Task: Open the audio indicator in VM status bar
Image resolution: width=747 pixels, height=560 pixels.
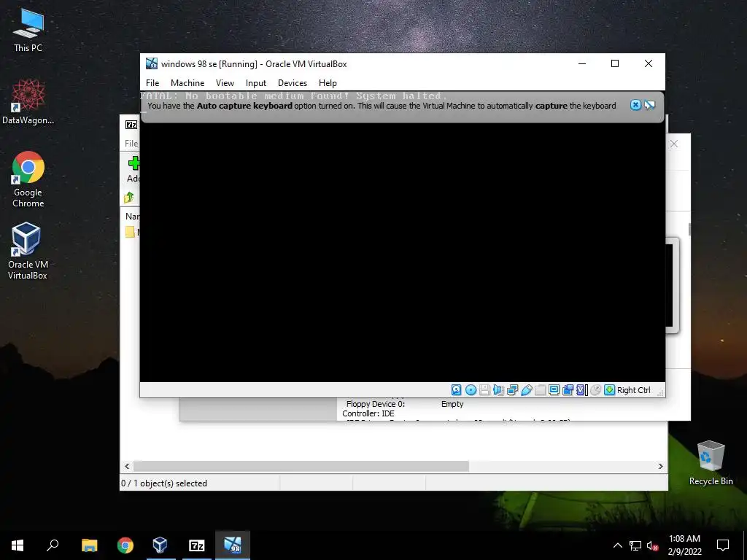Action: (498, 390)
